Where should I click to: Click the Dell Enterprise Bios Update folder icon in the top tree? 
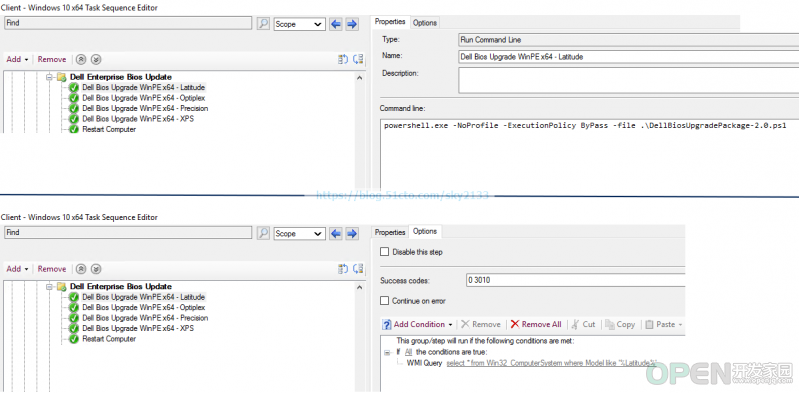pyautogui.click(x=62, y=77)
